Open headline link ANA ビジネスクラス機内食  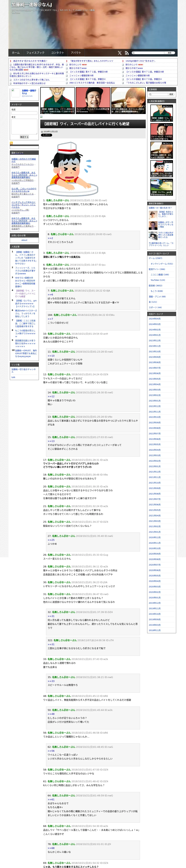92,83
